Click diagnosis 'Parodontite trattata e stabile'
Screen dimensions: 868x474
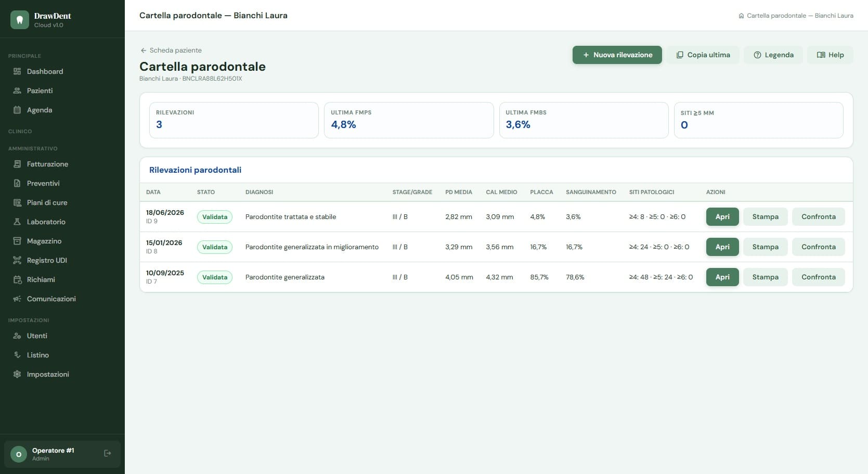[x=291, y=217]
